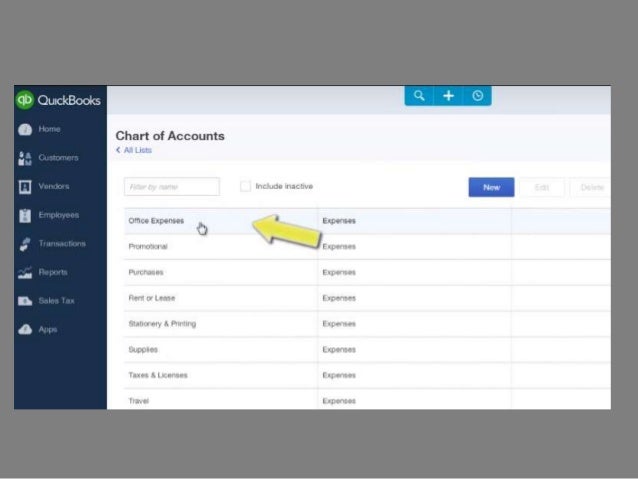
Task: Open the Customers menu label
Action: (58, 157)
